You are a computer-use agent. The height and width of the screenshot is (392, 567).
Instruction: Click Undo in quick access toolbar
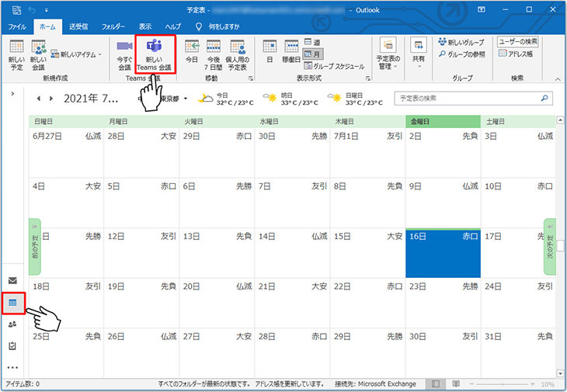pyautogui.click(x=32, y=10)
